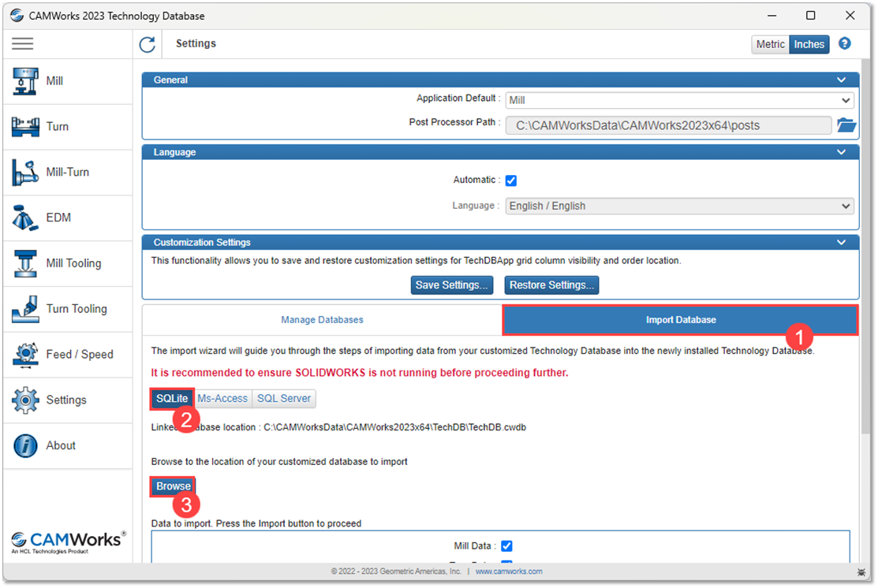This screenshot has width=878, height=588.
Task: Browse folder for Post Processor Path
Action: pos(846,125)
